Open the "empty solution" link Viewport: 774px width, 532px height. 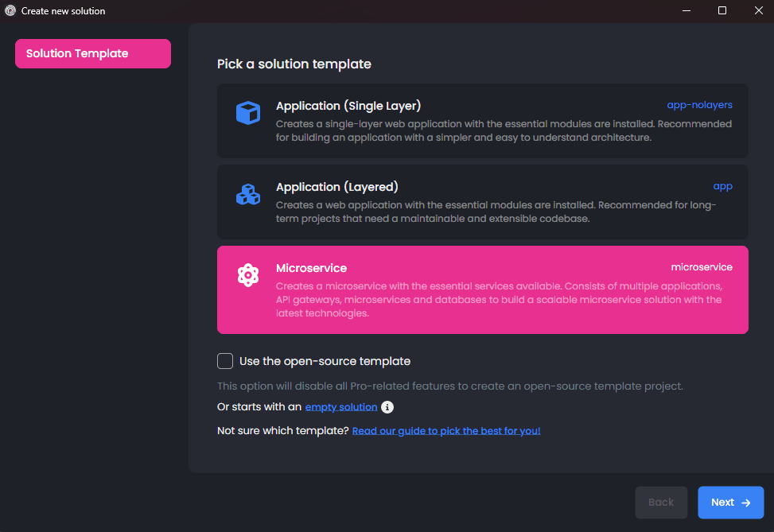[340, 406]
